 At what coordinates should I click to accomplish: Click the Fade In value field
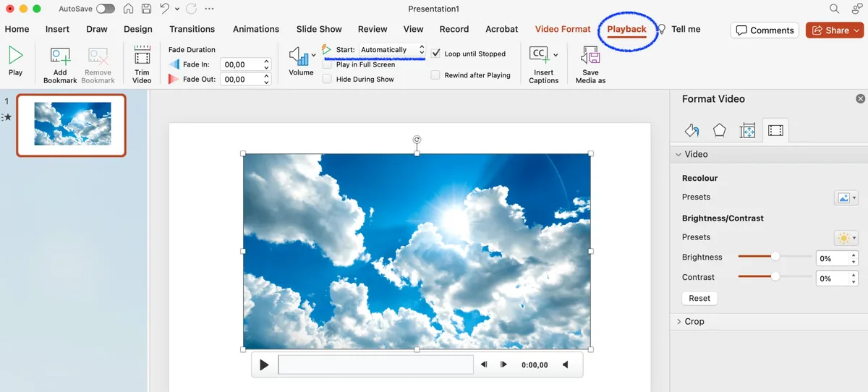coord(241,64)
